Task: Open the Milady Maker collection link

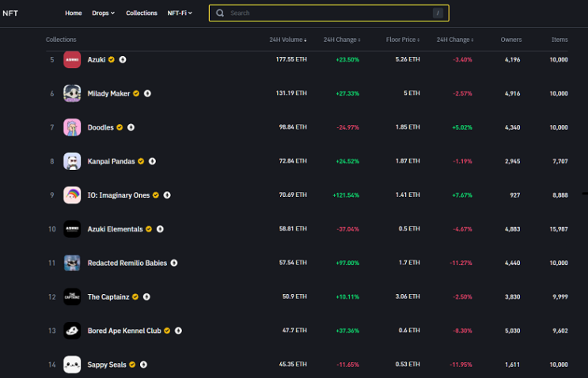Action: point(108,93)
